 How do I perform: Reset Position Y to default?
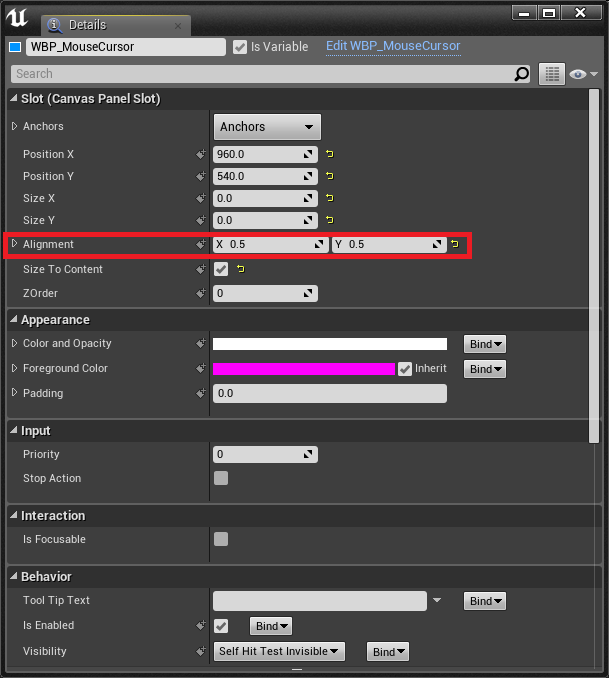point(330,176)
